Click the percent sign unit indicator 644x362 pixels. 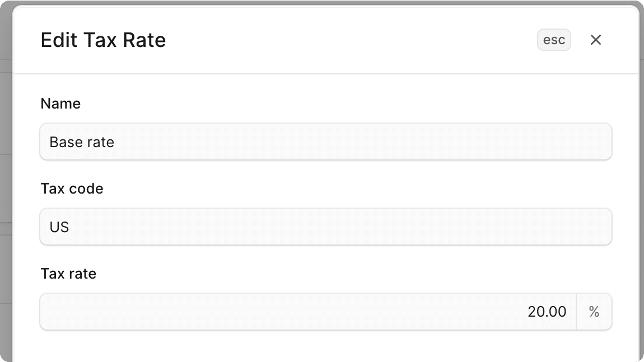click(x=594, y=312)
